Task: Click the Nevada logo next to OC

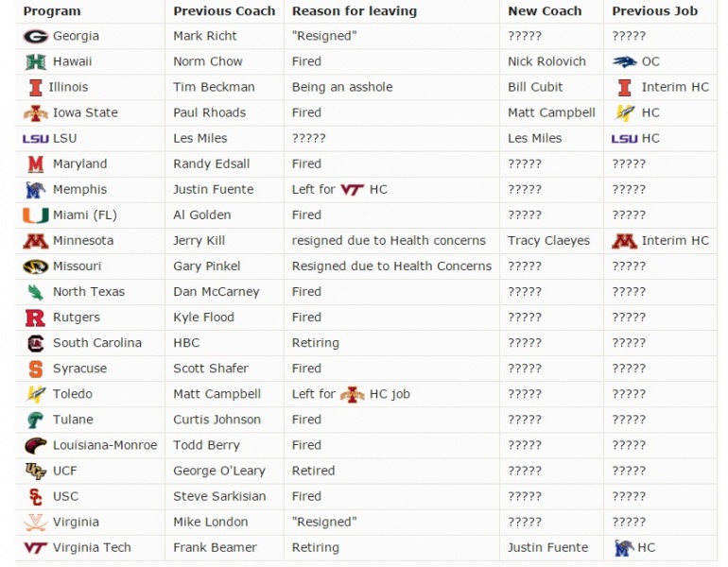Action: click(x=624, y=61)
